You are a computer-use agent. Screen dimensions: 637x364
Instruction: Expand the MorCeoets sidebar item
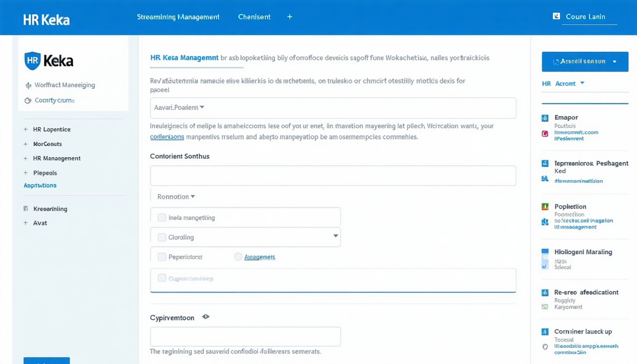click(x=26, y=144)
